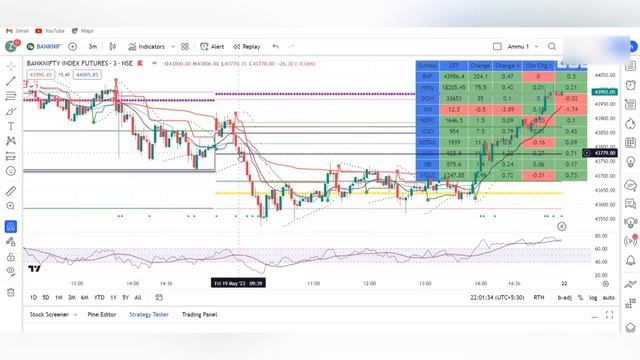Select the 1Y date range
This screenshot has height=360, width=640.
(113, 298)
